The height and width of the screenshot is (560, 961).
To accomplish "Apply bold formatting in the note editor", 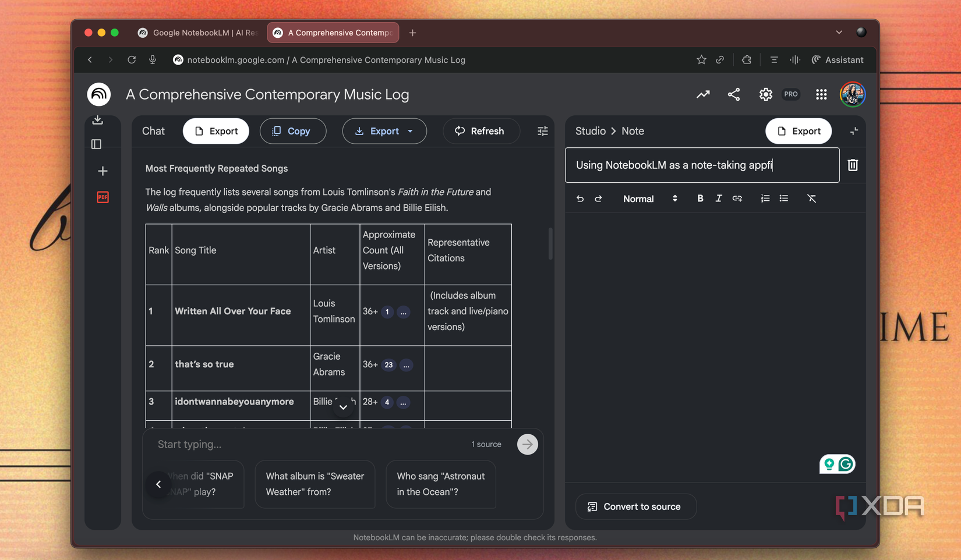I will tap(700, 199).
